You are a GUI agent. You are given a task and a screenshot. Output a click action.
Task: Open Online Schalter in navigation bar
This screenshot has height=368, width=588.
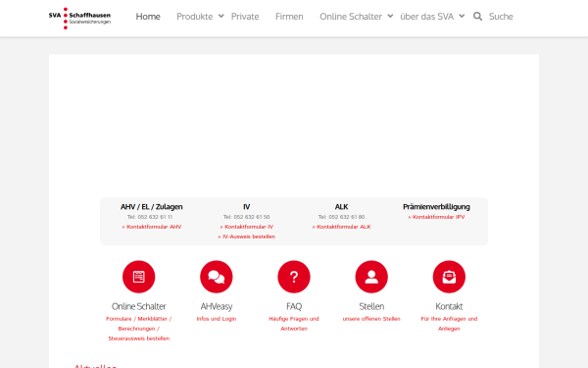pyautogui.click(x=351, y=17)
